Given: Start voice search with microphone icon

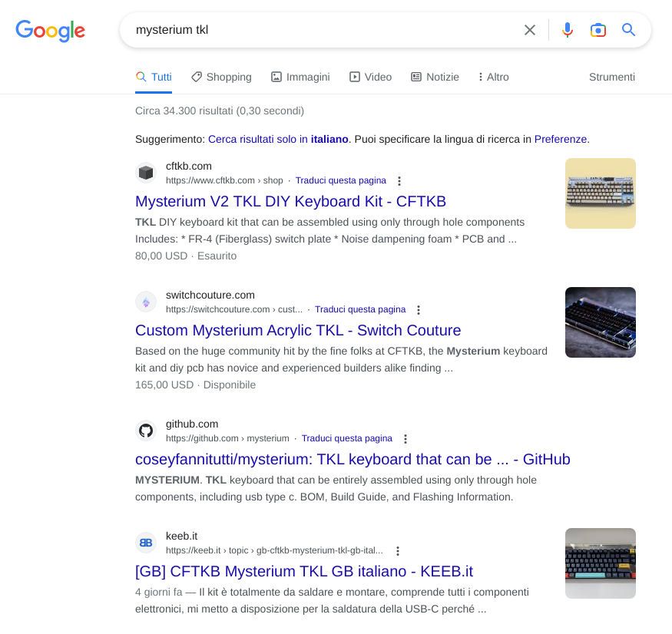Looking at the screenshot, I should point(568,30).
